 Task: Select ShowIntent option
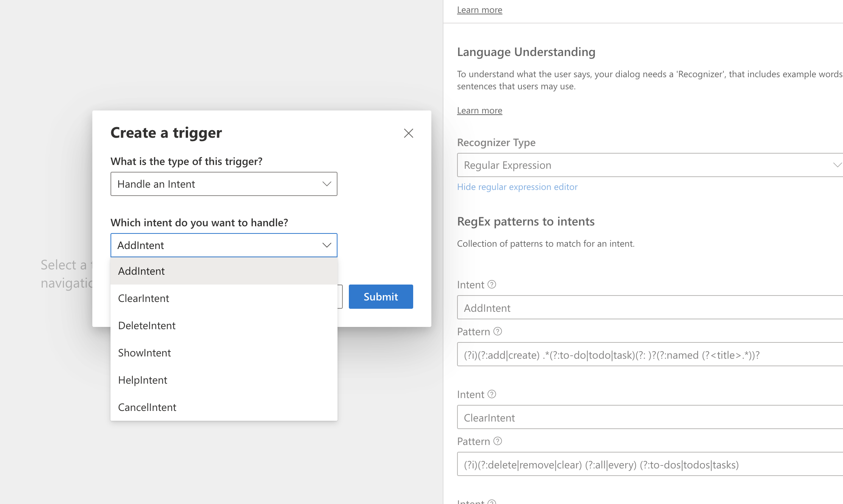click(x=224, y=353)
